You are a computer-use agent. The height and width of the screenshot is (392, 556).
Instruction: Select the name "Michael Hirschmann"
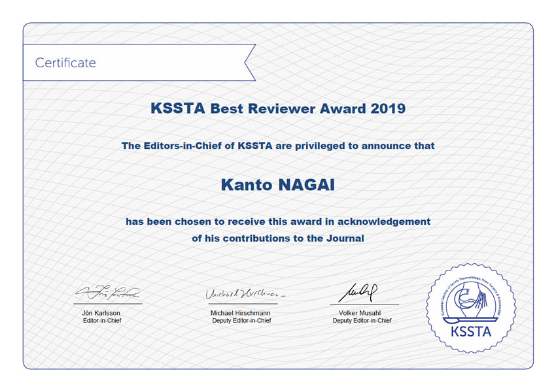[x=241, y=313]
